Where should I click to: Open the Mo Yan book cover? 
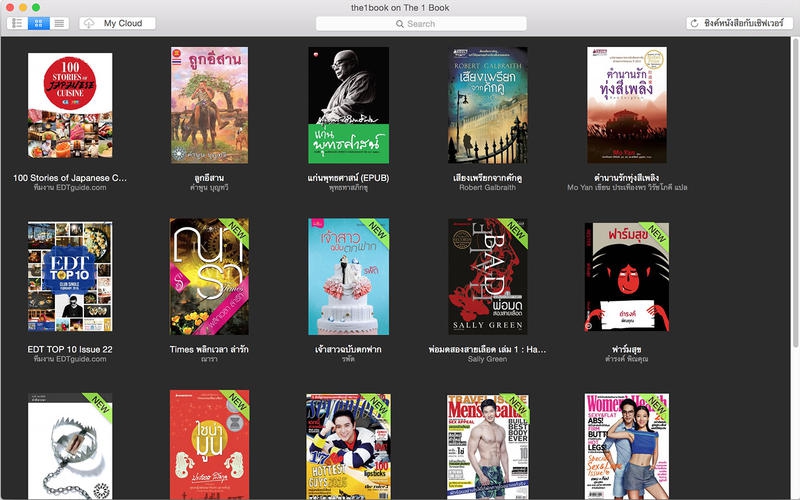pos(627,105)
